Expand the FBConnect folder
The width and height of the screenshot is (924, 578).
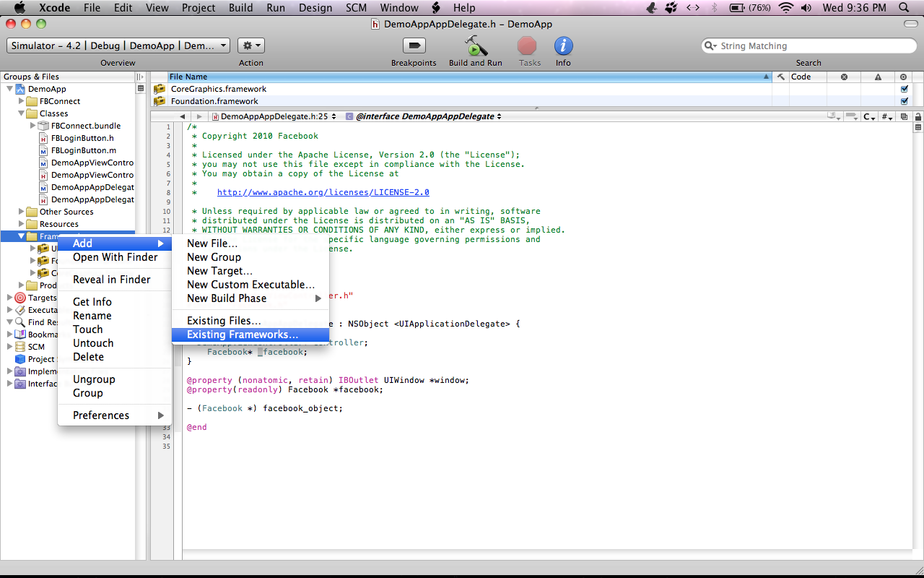pyautogui.click(x=22, y=101)
